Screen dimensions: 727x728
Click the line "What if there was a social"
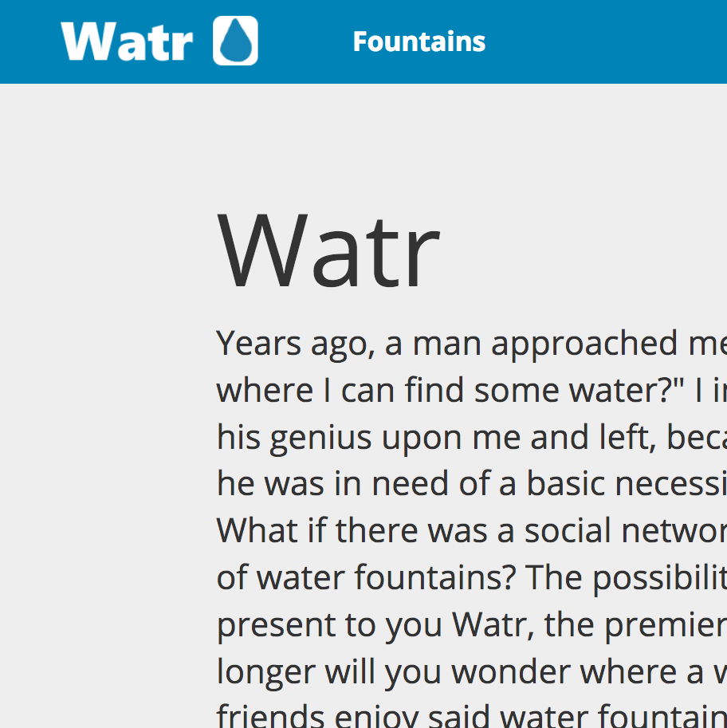click(470, 531)
